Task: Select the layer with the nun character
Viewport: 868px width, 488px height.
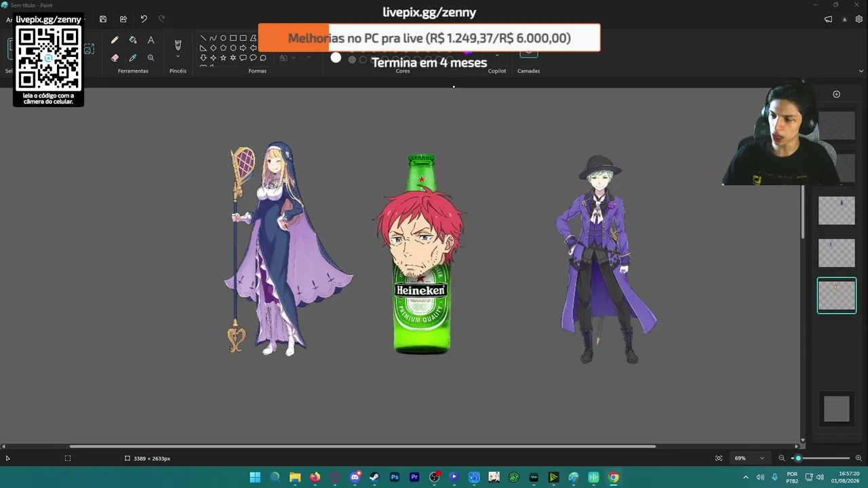Action: (x=837, y=253)
